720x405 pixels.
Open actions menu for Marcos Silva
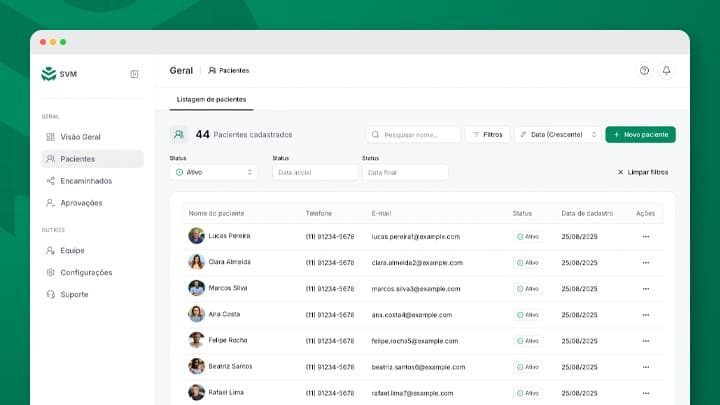(645, 288)
